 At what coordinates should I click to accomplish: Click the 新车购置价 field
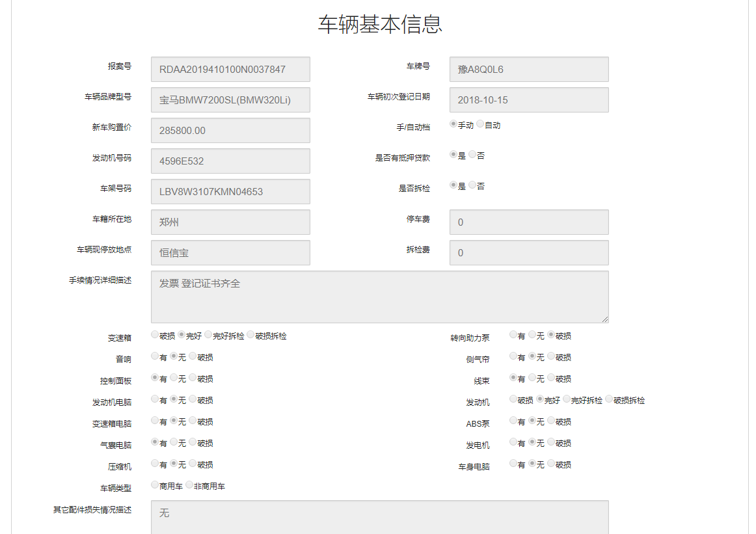pos(230,131)
